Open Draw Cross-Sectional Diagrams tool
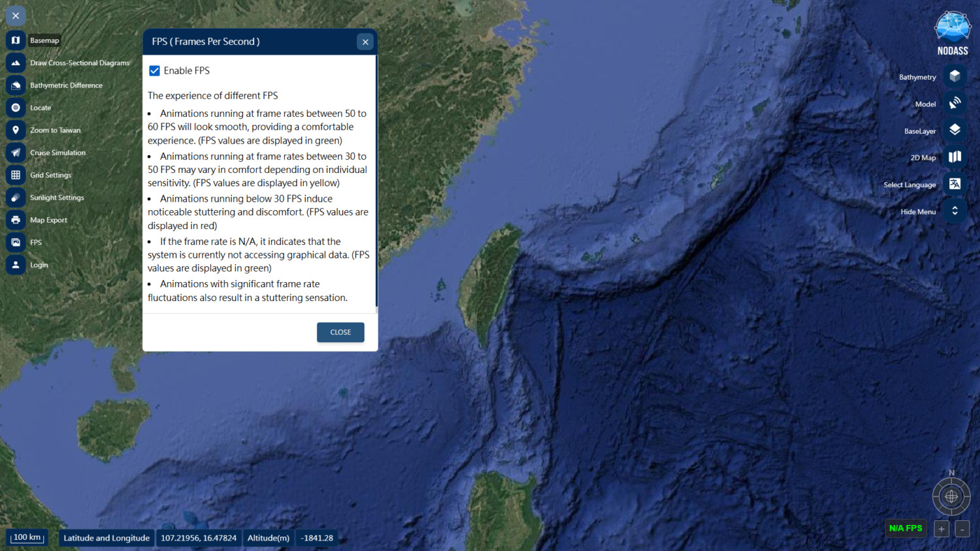This screenshot has width=980, height=551. (x=16, y=63)
